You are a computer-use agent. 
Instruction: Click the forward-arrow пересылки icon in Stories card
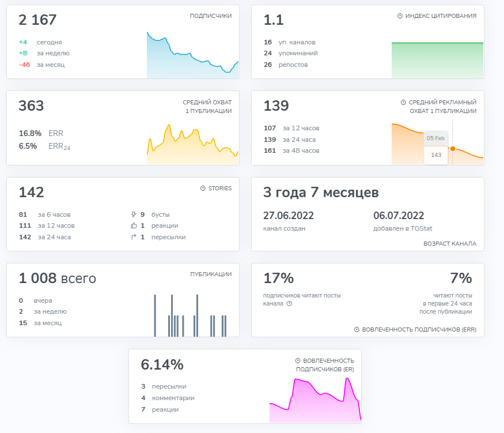134,237
